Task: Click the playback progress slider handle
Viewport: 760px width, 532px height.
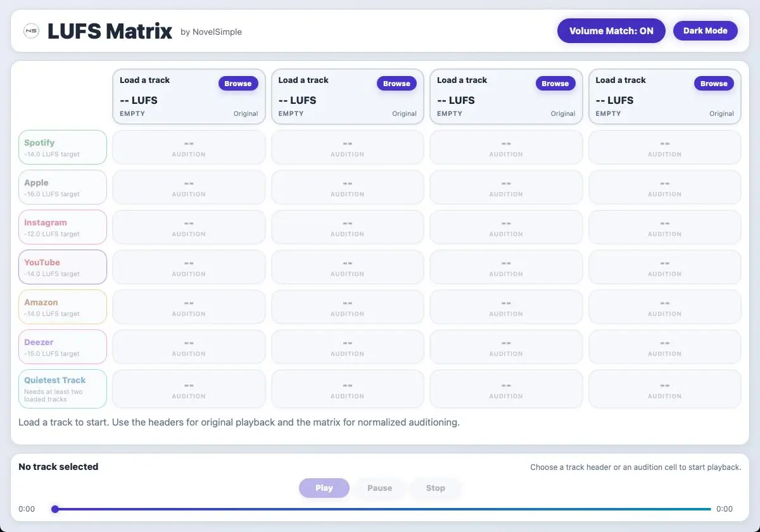Action: (55, 509)
